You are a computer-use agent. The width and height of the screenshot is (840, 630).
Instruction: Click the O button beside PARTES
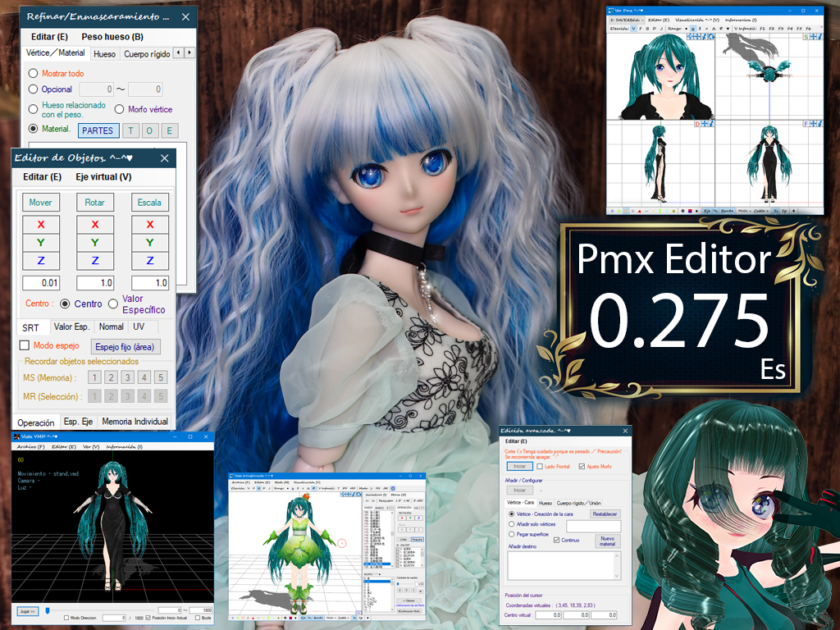(150, 130)
